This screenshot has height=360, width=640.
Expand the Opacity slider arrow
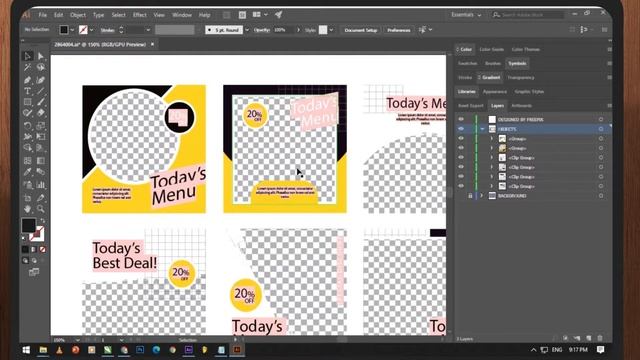tap(298, 30)
